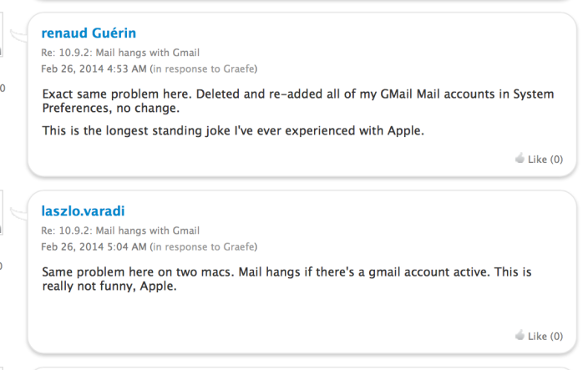The width and height of the screenshot is (588, 370).
Task: Click "really not funny, Apple." line
Action: point(110,287)
